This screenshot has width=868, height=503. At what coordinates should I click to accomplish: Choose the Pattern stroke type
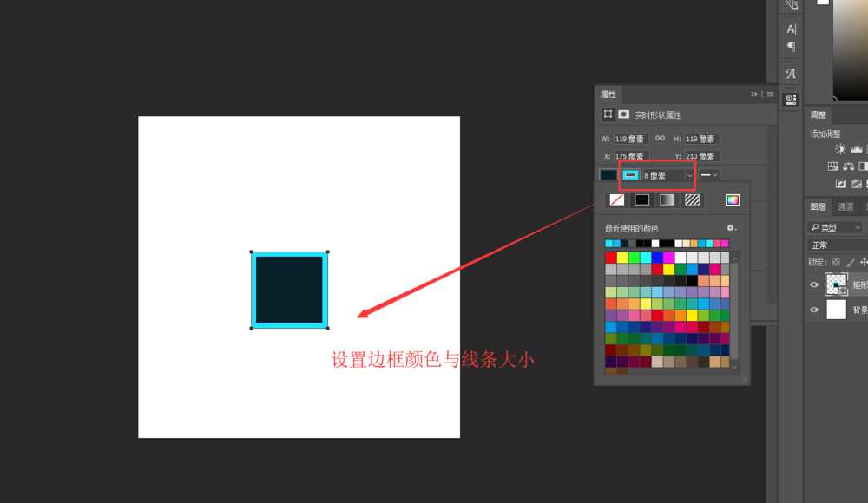point(692,199)
